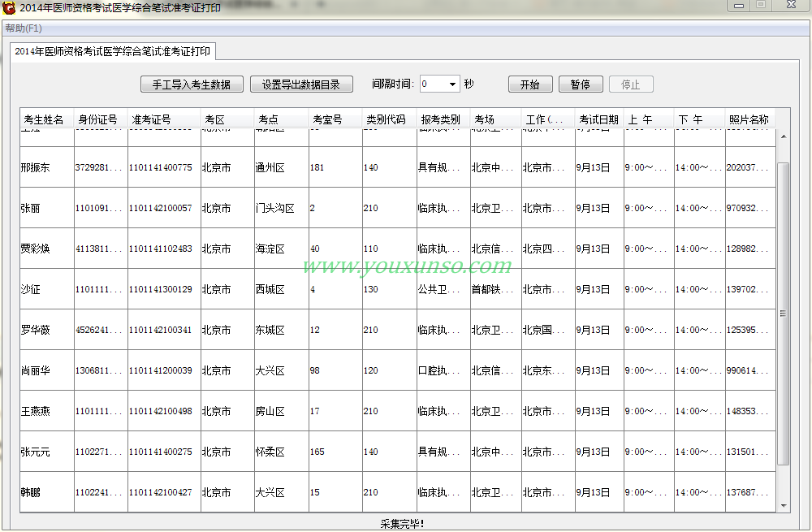Click the 照片名称 column header
This screenshot has height=532, width=812.
tap(748, 119)
